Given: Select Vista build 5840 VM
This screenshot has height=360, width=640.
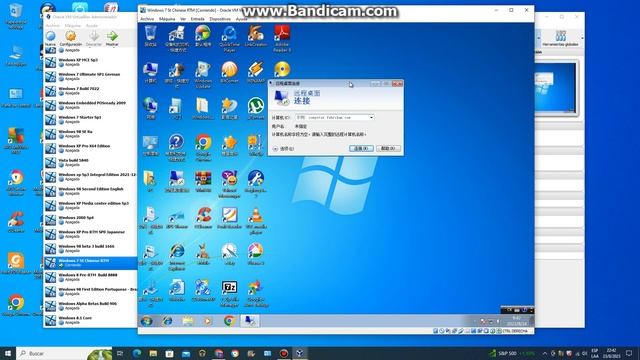Looking at the screenshot, I should click(x=90, y=162).
